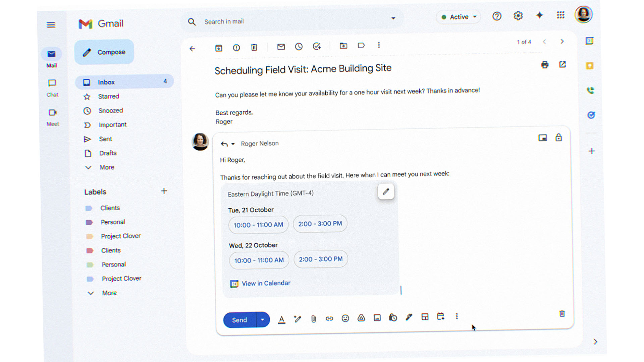The image size is (644, 362).
Task: Click the Snooze clock icon in toolbar
Action: point(299,47)
